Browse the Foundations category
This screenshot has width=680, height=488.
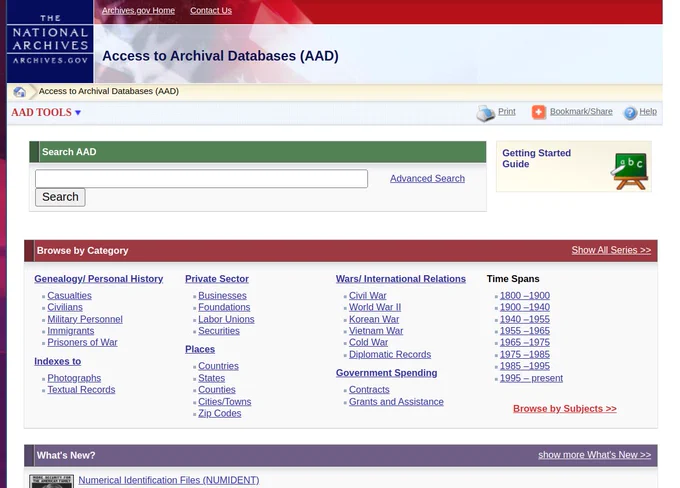click(224, 307)
